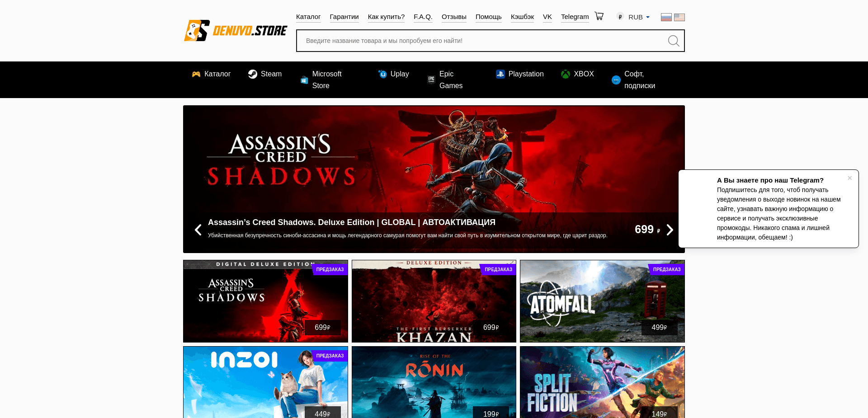Select the Epic Games icon

coord(430,80)
